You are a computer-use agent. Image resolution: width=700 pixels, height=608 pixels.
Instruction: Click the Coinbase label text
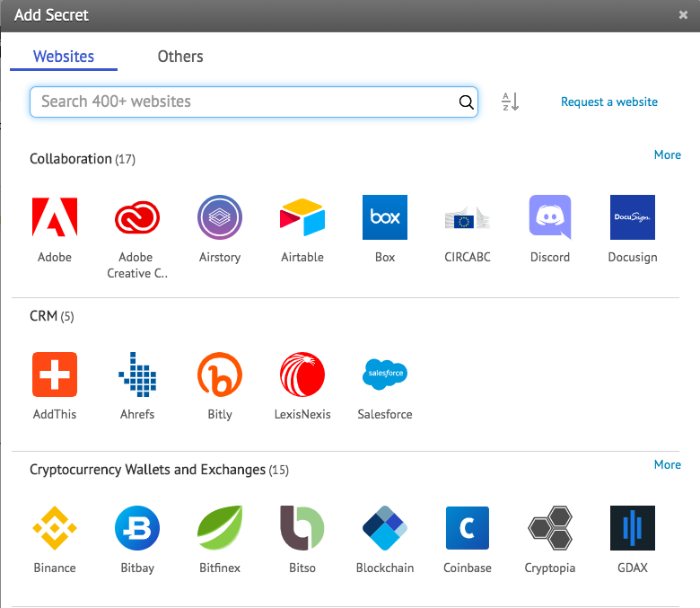click(x=468, y=568)
